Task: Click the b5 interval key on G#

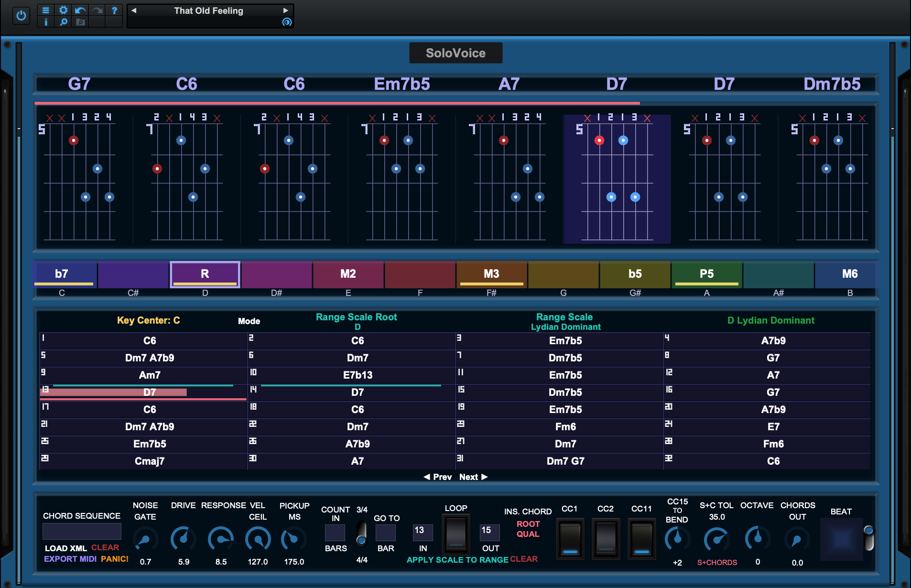Action: (x=635, y=274)
